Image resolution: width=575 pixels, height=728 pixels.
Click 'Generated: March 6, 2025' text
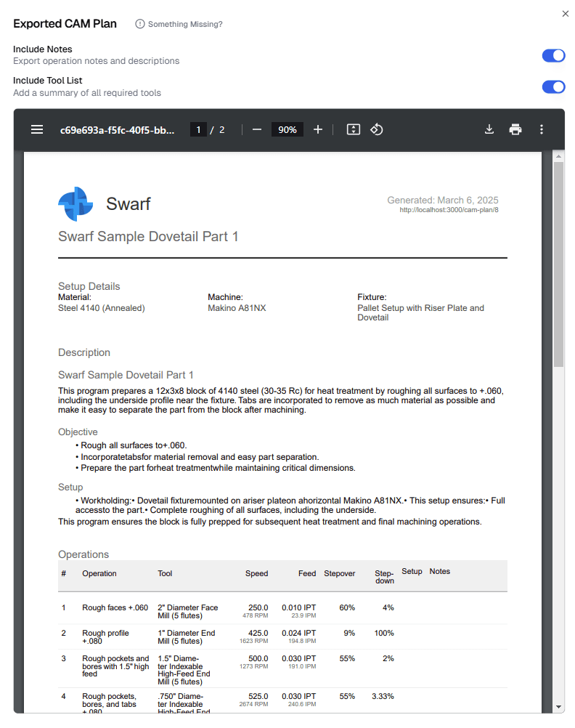click(x=443, y=200)
